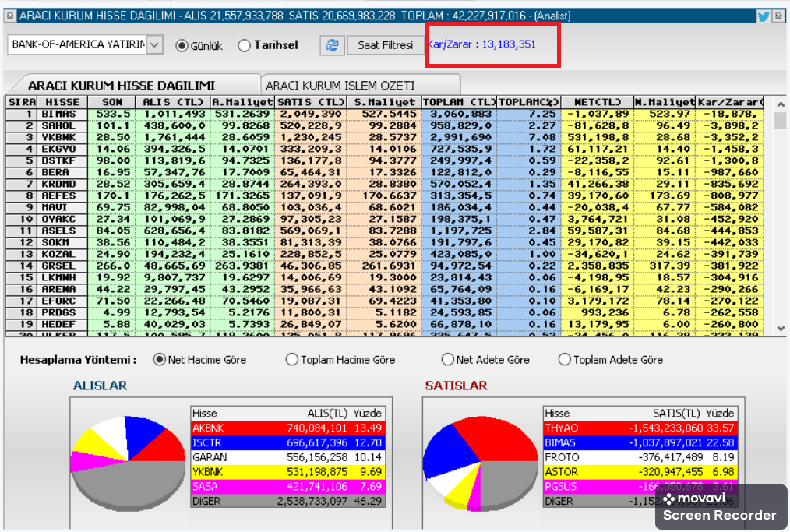Choose Toplam Hacime Göre calculation method
This screenshot has width=790, height=532.
[x=292, y=360]
